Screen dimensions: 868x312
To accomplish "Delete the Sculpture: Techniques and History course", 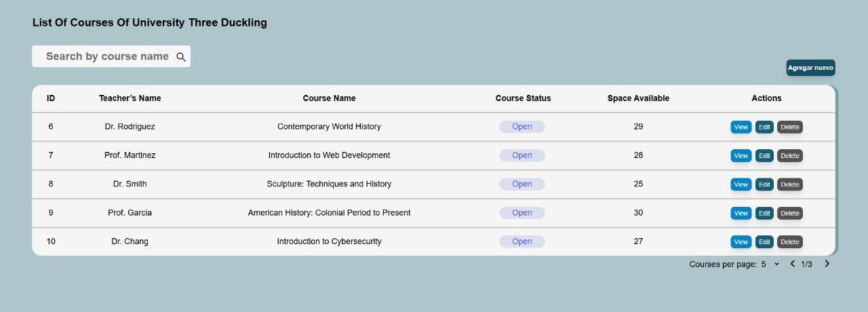I will click(789, 184).
